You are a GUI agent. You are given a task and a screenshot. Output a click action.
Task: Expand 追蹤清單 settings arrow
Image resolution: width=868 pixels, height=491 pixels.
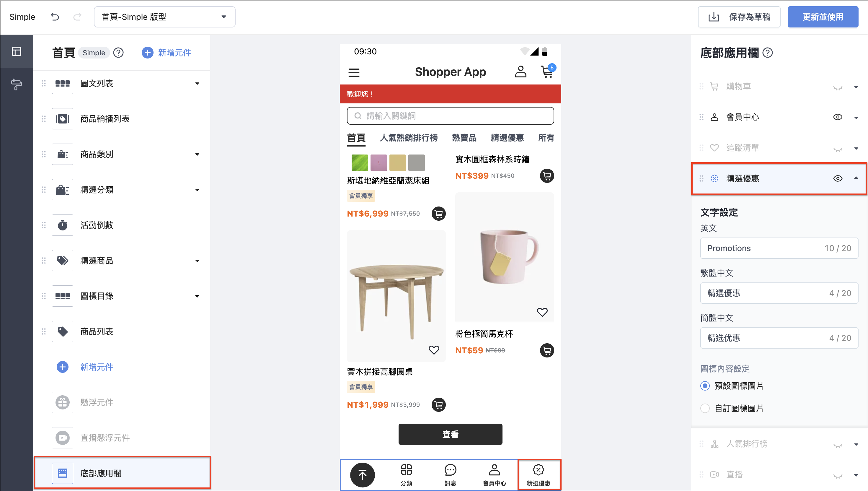(x=856, y=148)
